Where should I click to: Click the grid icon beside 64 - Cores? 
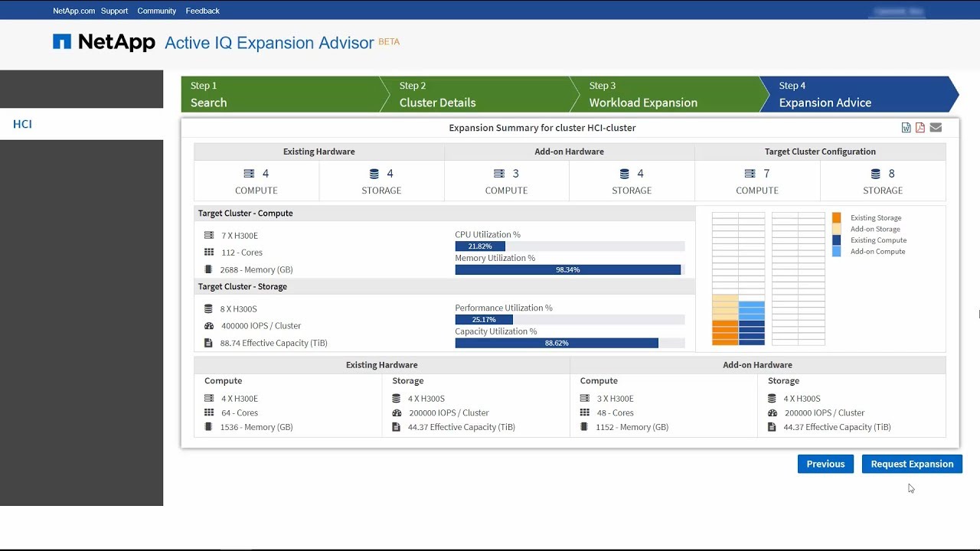point(209,412)
